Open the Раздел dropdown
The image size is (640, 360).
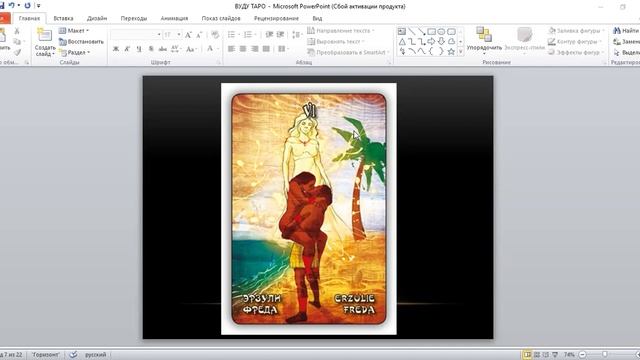(74, 52)
